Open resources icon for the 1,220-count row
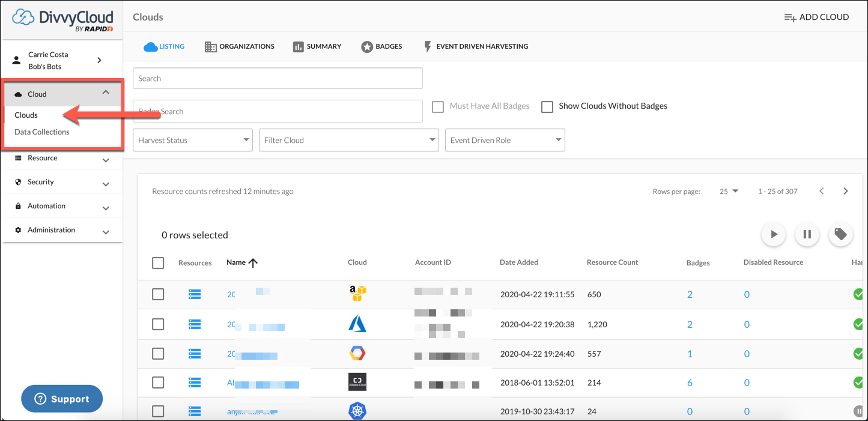The width and height of the screenshot is (868, 421). tap(195, 324)
